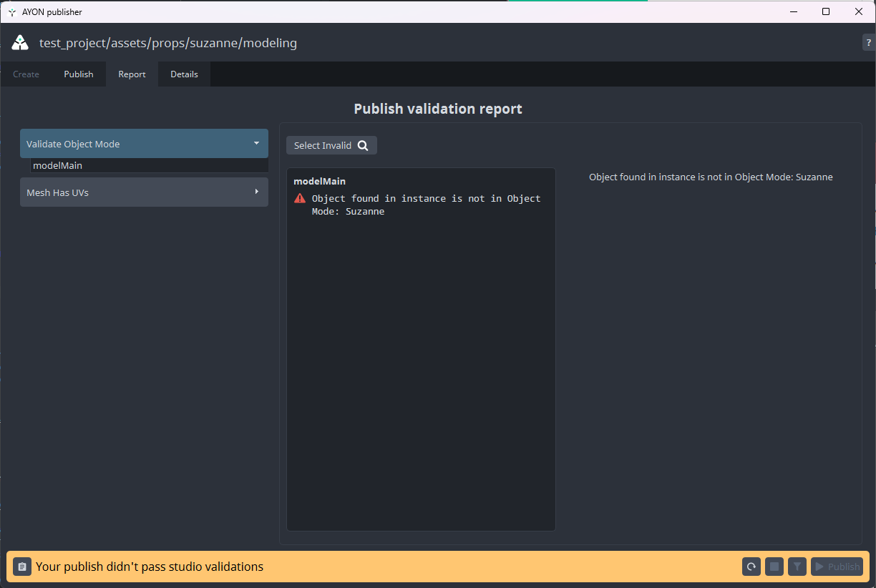
Task: Click the Publish play button
Action: [837, 567]
